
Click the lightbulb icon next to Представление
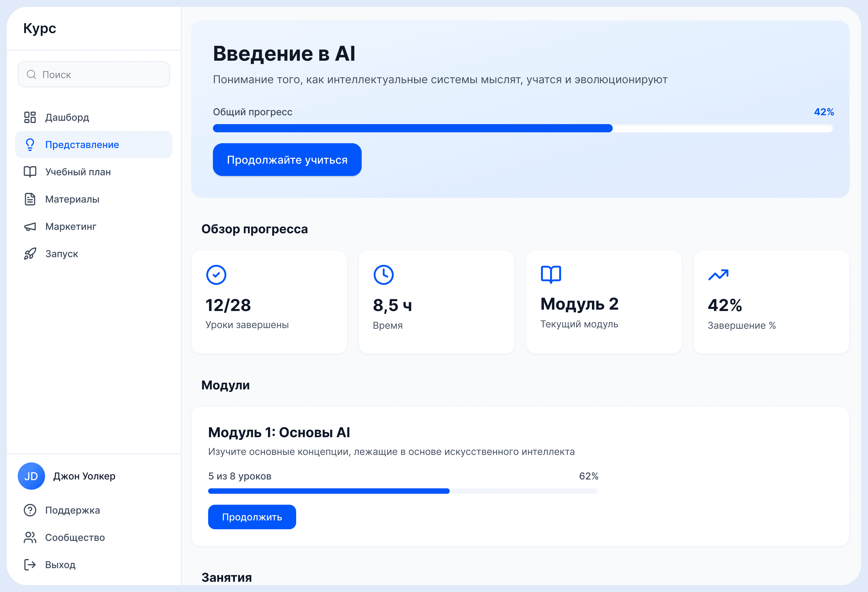[x=30, y=144]
